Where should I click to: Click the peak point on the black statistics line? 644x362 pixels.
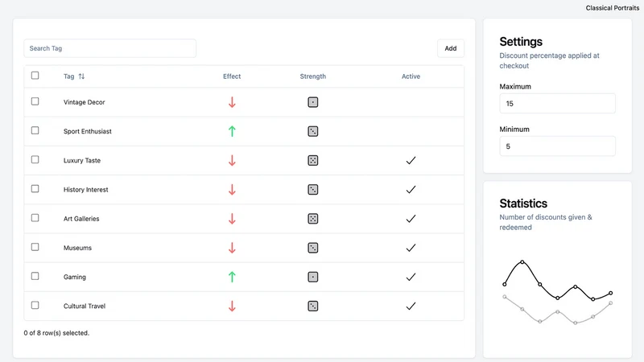pos(522,262)
